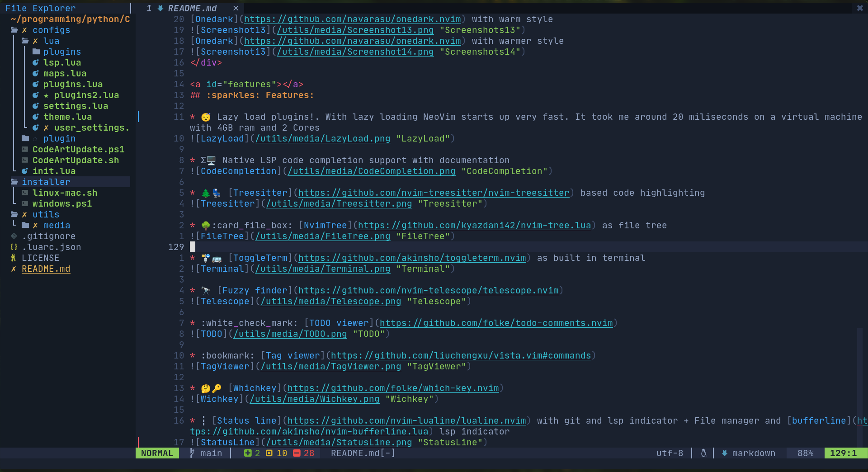Viewport: 868px width, 472px height.
Task: Open user_settings file in tree
Action: (x=92, y=128)
